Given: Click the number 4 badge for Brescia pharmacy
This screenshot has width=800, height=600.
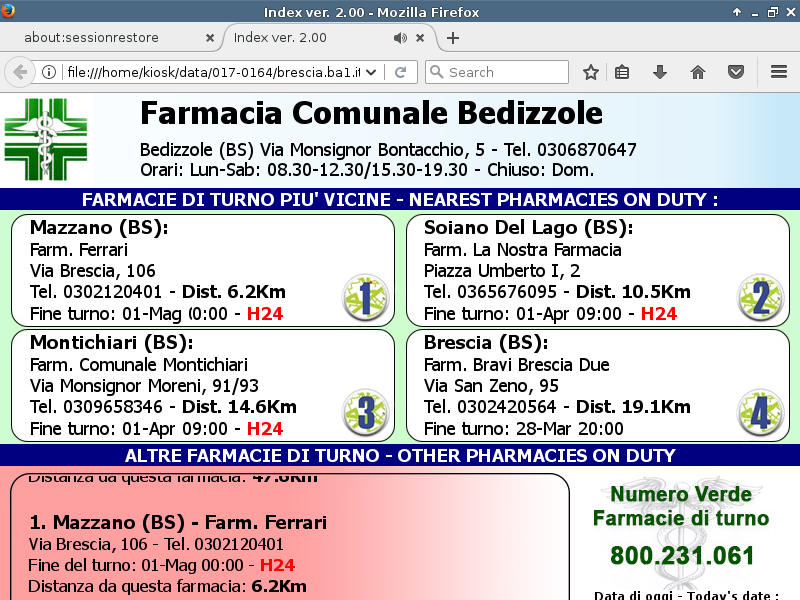Looking at the screenshot, I should coord(760,412).
